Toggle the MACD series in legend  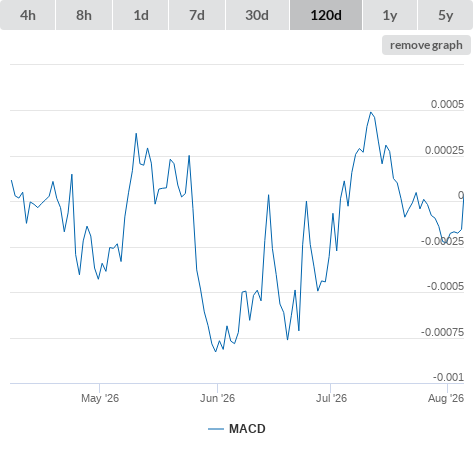pyautogui.click(x=247, y=429)
